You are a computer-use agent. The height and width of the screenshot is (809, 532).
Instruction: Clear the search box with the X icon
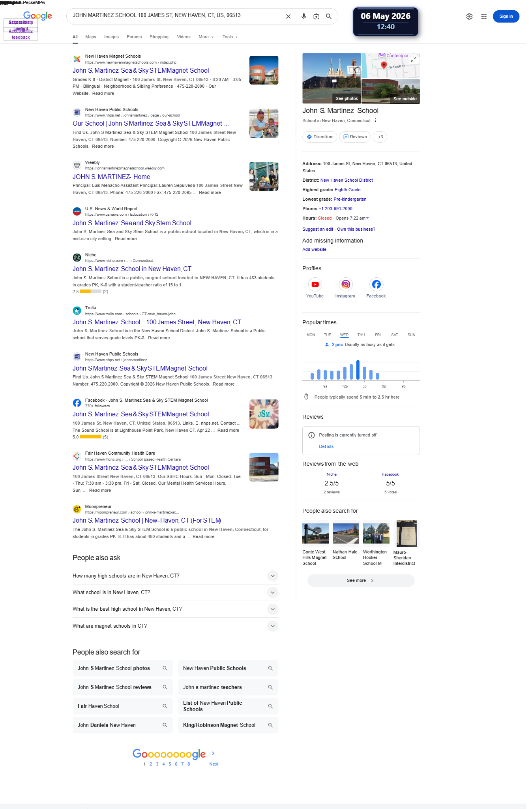point(288,17)
